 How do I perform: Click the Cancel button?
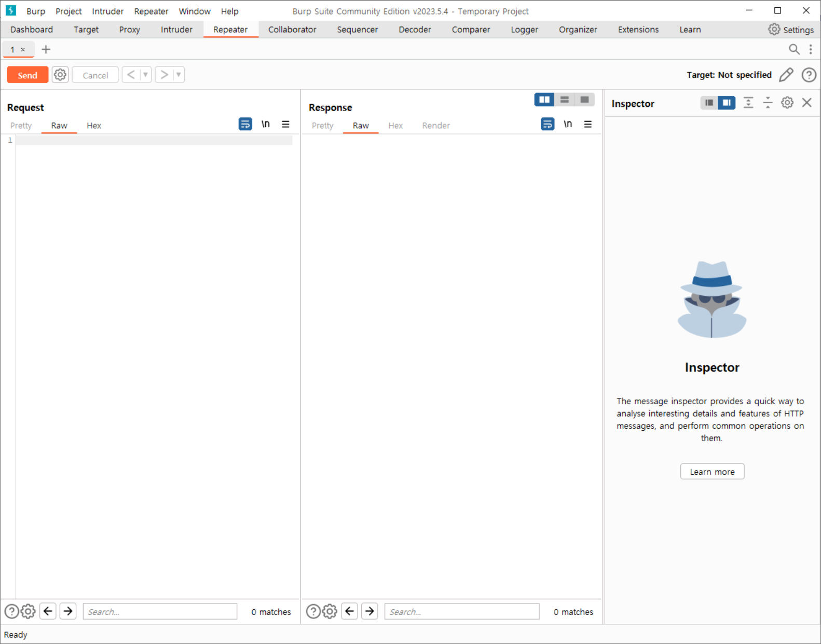95,75
